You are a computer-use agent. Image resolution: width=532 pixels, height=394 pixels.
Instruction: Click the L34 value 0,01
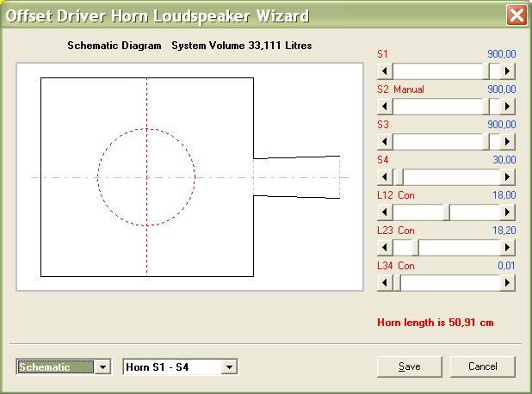[506, 266]
